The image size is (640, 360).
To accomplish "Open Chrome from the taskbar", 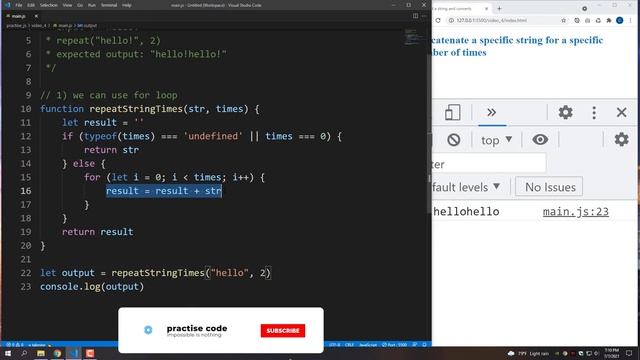I will click(x=57, y=353).
